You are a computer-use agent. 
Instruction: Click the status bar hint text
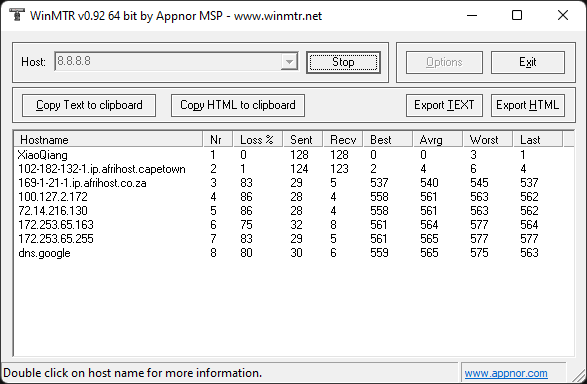[x=133, y=373]
